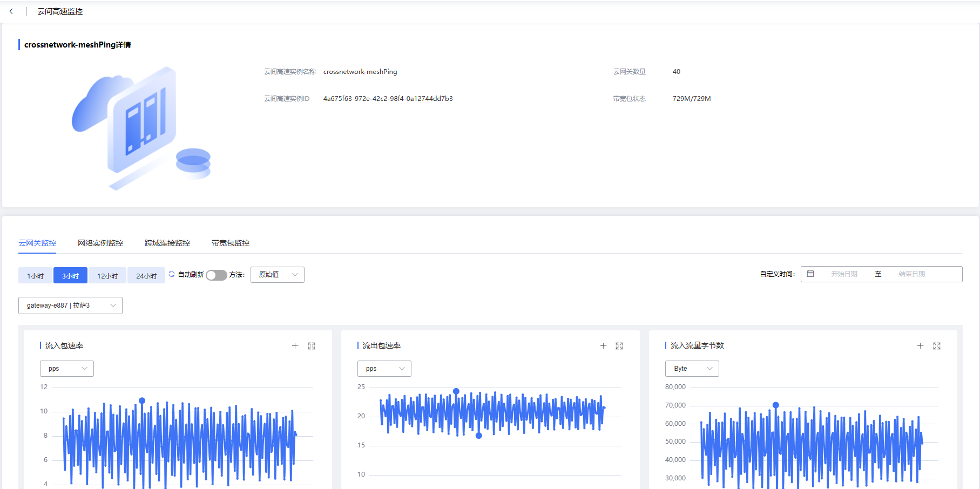The height and width of the screenshot is (489, 980).
Task: Switch to the 网络实例监控 tab
Action: tap(100, 243)
